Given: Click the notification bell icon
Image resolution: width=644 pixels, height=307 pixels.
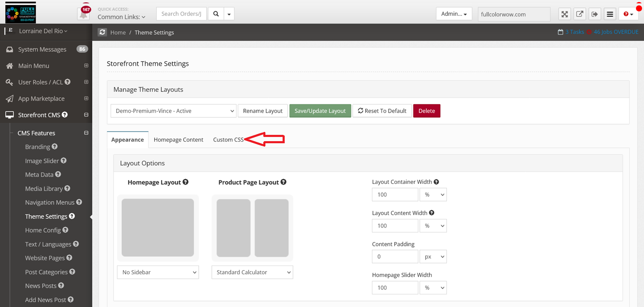Looking at the screenshot, I should [84, 14].
